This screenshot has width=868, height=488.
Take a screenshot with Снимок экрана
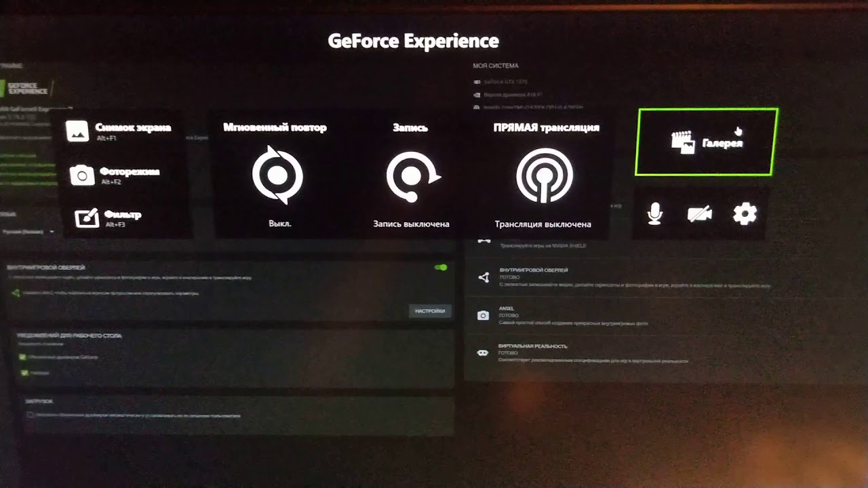pyautogui.click(x=119, y=130)
